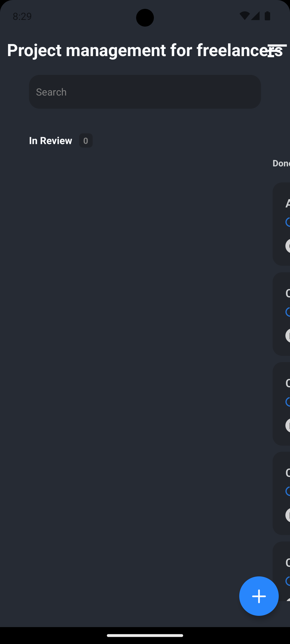Open the filter menu icon in the header
This screenshot has height=644, width=290.
[x=277, y=50]
